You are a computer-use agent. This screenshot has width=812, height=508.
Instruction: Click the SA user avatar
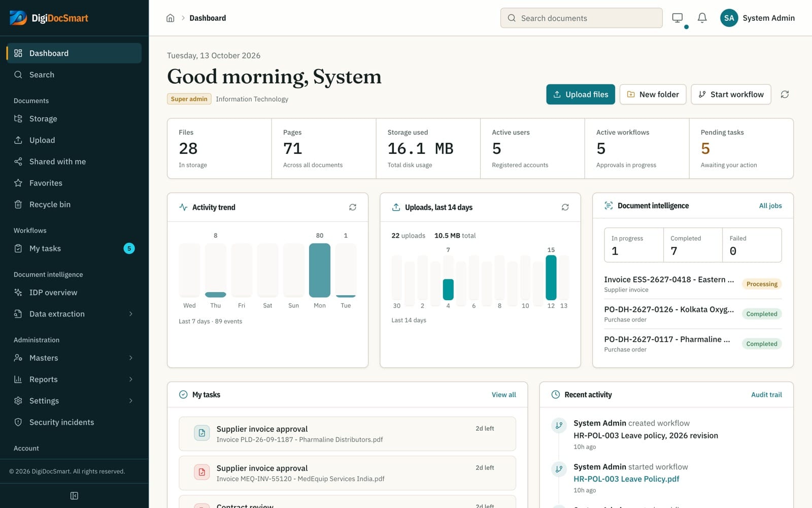tap(729, 18)
